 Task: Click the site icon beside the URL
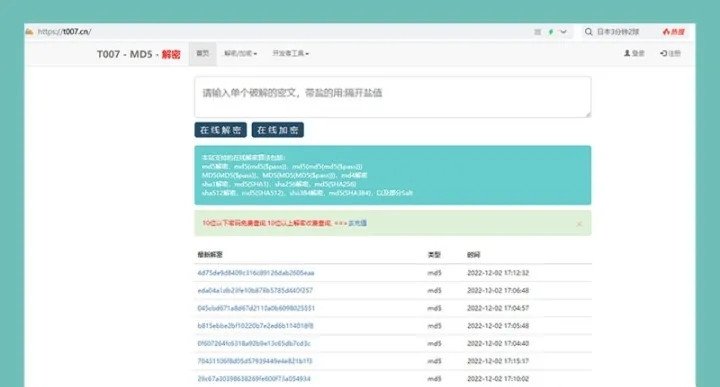pos(29,32)
